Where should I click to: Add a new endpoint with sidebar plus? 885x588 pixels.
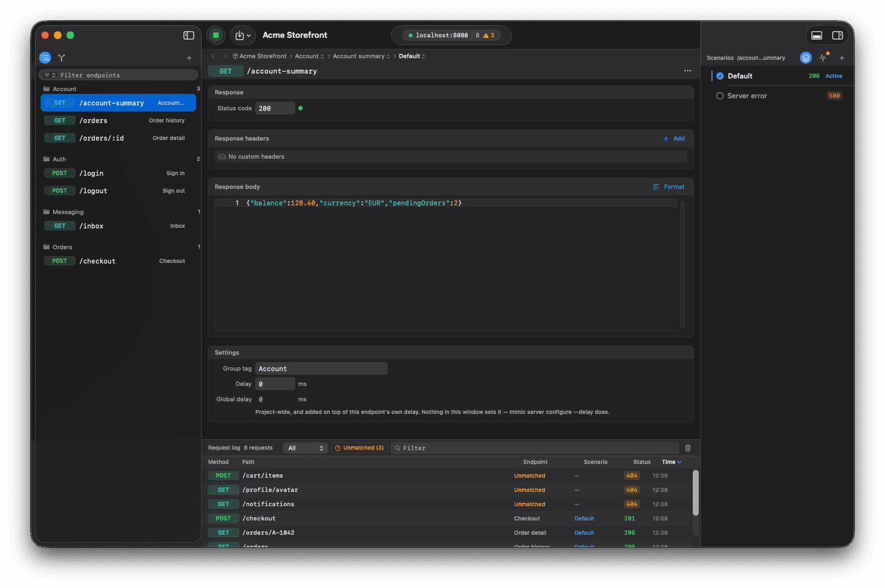click(189, 58)
